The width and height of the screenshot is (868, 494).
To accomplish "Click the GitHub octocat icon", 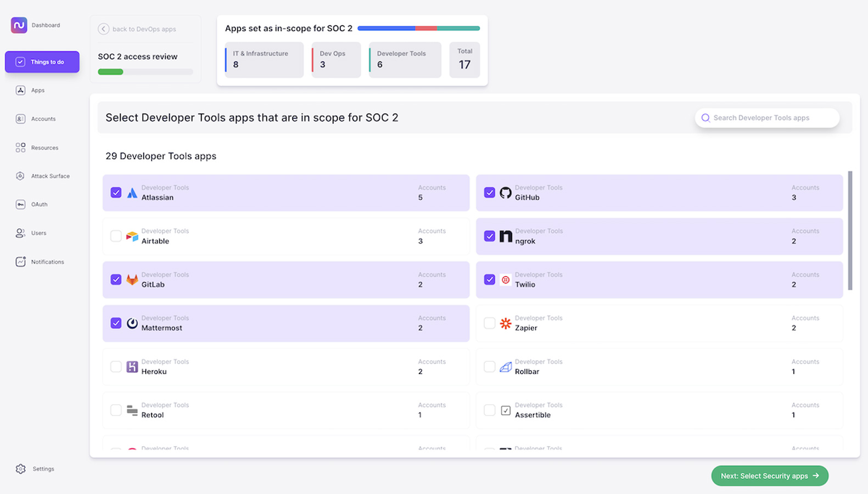I will tap(506, 193).
